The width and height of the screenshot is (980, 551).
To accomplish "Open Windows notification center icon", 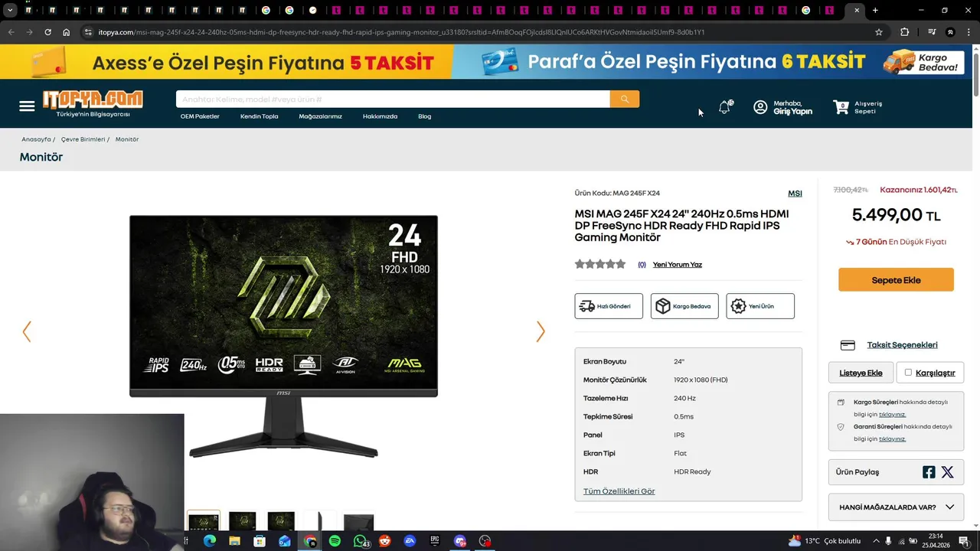I will point(964,541).
